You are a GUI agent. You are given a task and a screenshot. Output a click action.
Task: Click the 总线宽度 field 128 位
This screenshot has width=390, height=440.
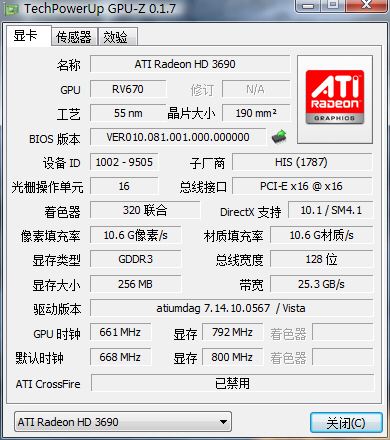(x=321, y=259)
